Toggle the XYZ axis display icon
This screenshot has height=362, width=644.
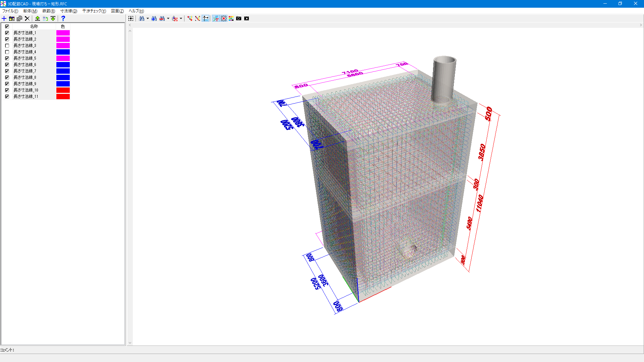point(216,18)
